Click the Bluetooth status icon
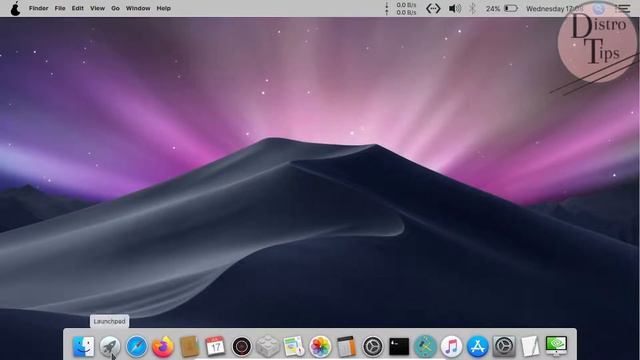Screen dimensions: 640x360 point(473,9)
